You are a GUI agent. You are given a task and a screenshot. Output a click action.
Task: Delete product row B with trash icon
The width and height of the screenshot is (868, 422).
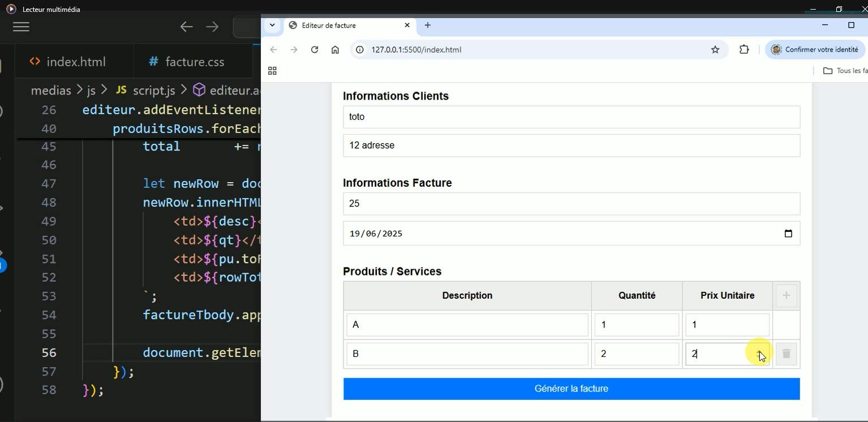(x=786, y=354)
